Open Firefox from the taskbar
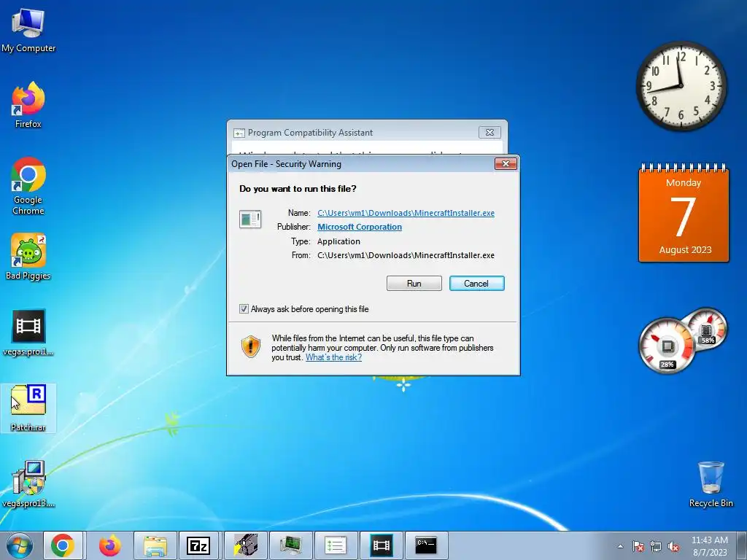This screenshot has width=747, height=560. [109, 545]
